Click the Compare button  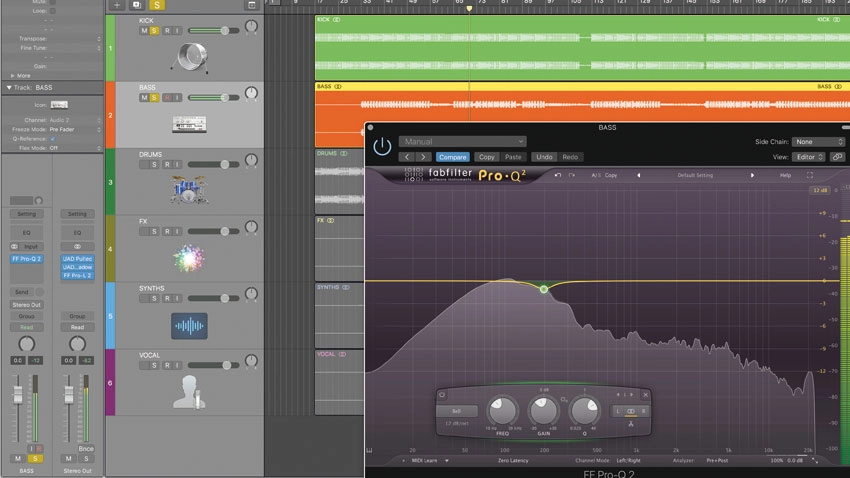(x=453, y=157)
